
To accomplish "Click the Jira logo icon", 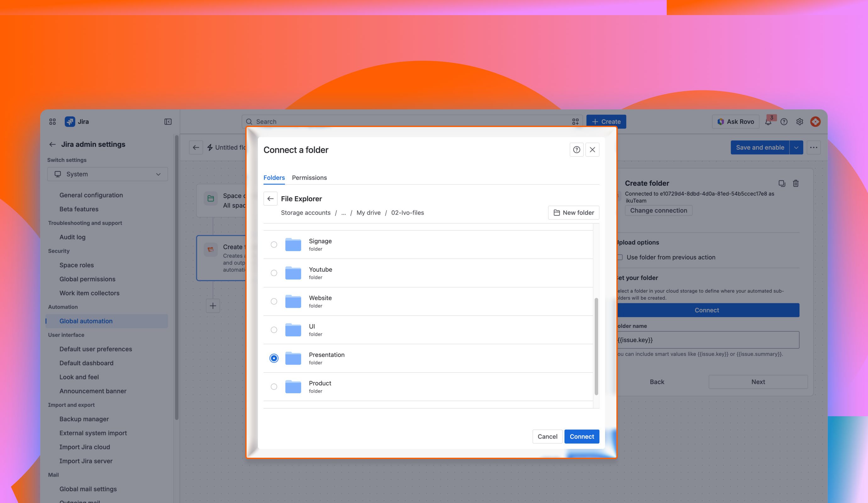I will pos(70,122).
